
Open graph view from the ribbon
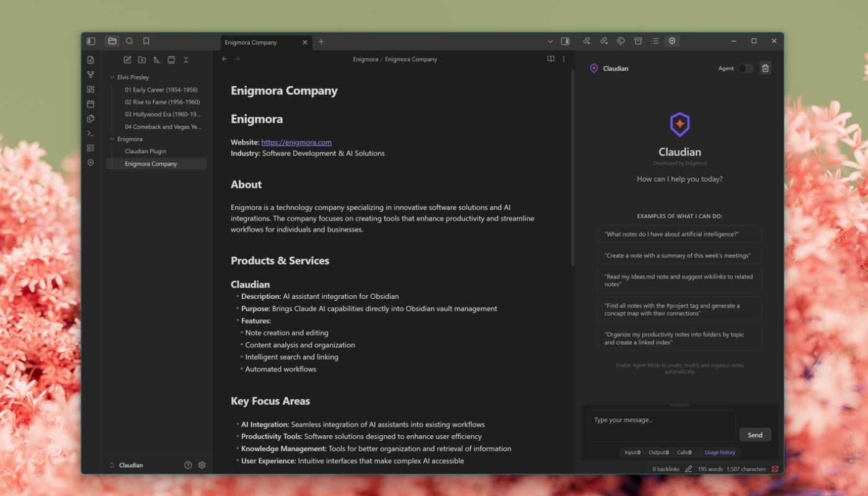[x=91, y=74]
